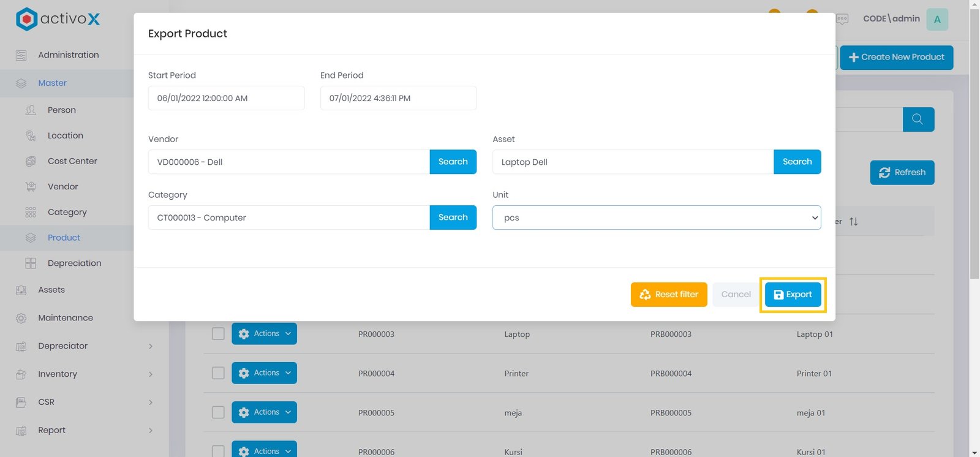Click the activoX logo icon
Image resolution: width=980 pixels, height=457 pixels.
[26, 19]
